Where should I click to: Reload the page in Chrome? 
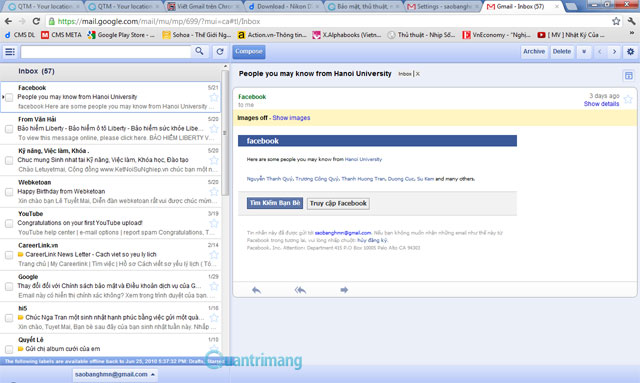[x=36, y=21]
